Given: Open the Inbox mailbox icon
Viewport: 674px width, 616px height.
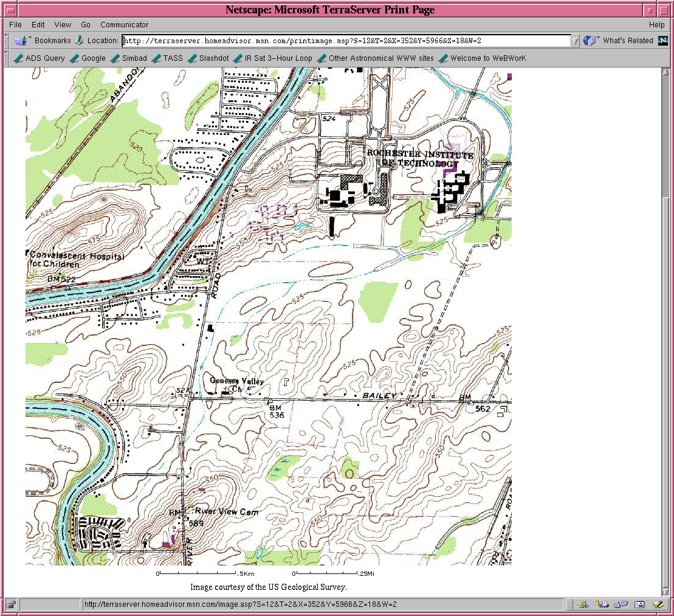Looking at the screenshot, I should [602, 604].
